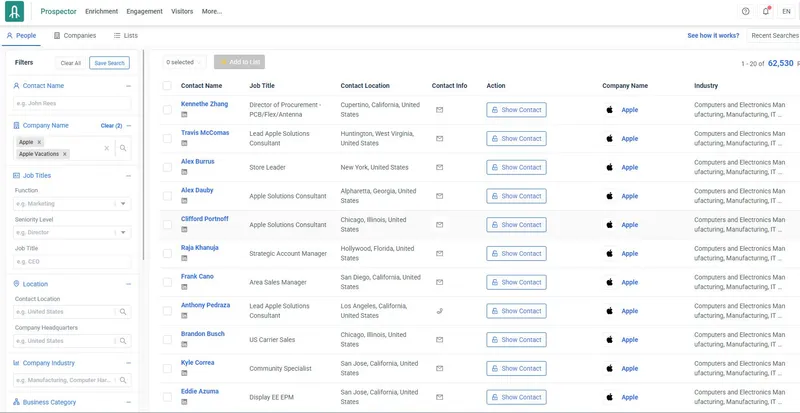Remove the Apple company filter tag
The width and height of the screenshot is (800, 413).
point(39,142)
